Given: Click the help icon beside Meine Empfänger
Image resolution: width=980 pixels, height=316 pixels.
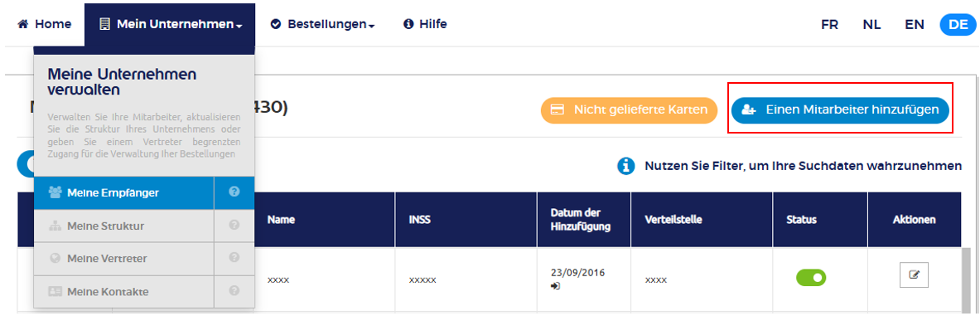Looking at the screenshot, I should pos(234,192).
